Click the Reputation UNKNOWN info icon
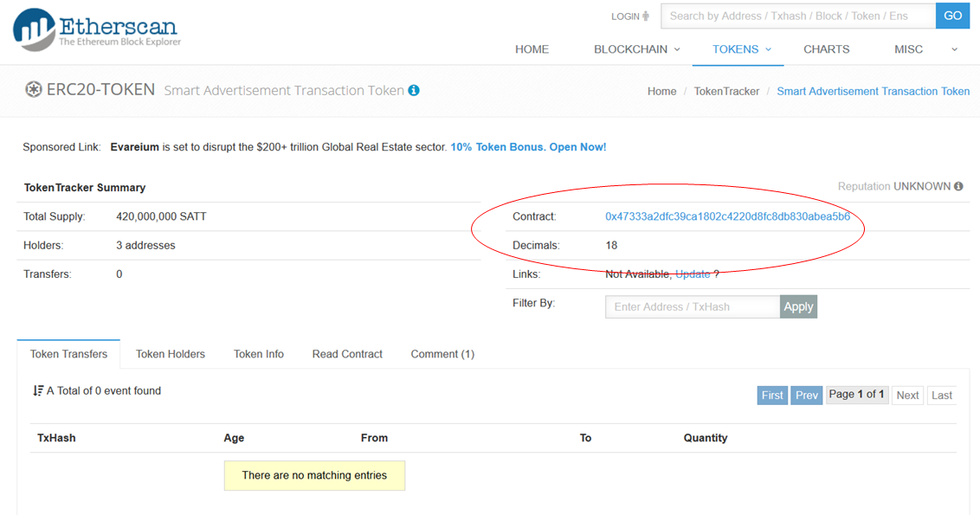The image size is (980, 515). [x=958, y=186]
